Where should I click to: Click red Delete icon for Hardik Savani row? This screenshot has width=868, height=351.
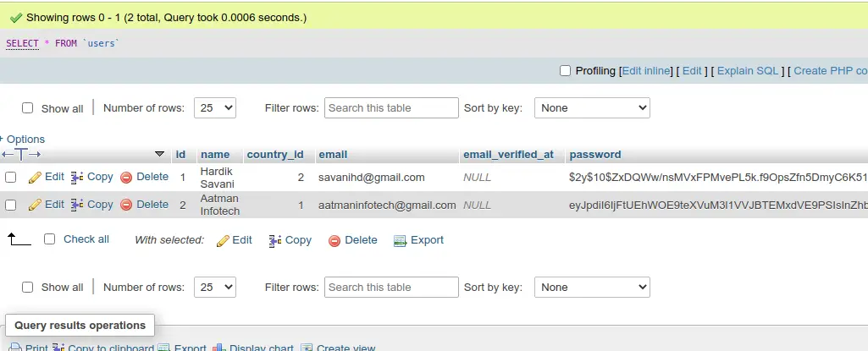point(126,178)
